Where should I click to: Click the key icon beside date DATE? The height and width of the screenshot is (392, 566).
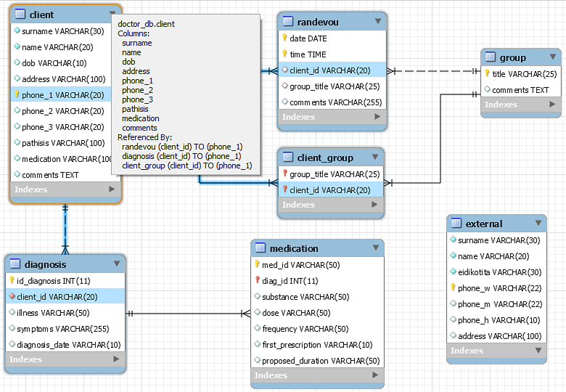[x=284, y=38]
